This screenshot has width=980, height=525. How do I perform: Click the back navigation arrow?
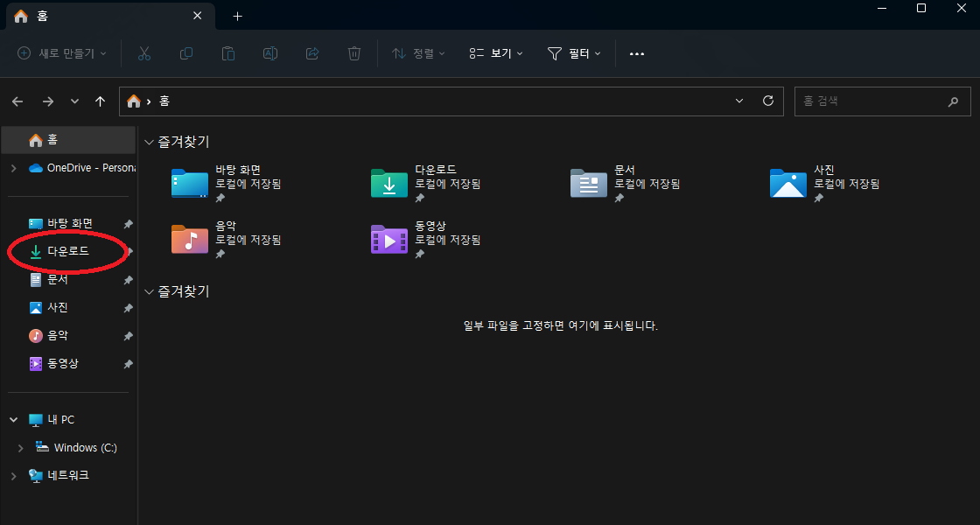[x=17, y=101]
